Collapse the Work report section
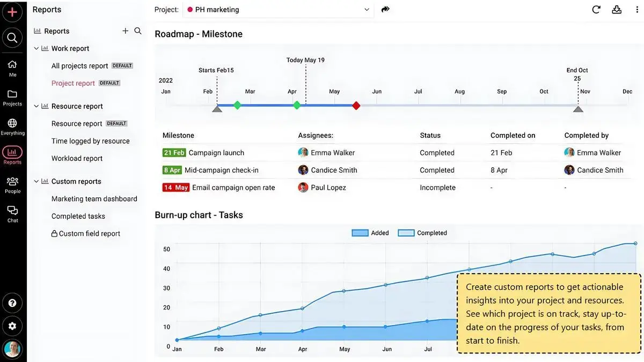 pos(36,48)
